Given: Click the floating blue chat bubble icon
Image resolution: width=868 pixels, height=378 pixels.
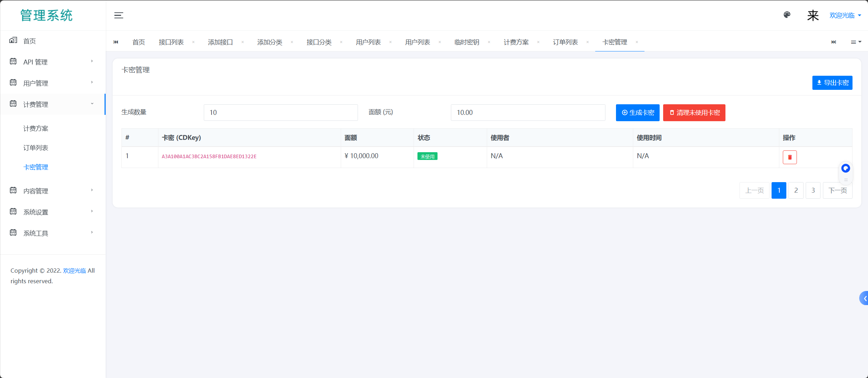Looking at the screenshot, I should click(x=845, y=168).
